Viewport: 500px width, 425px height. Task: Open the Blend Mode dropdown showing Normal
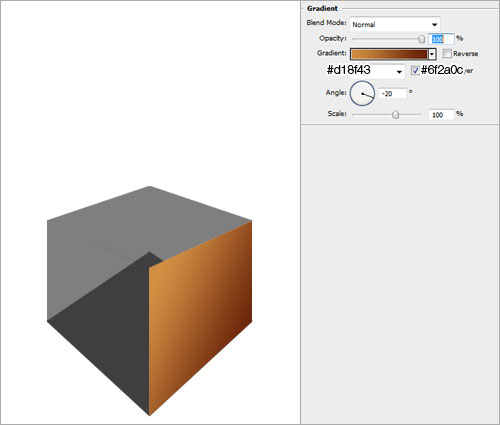(x=395, y=24)
